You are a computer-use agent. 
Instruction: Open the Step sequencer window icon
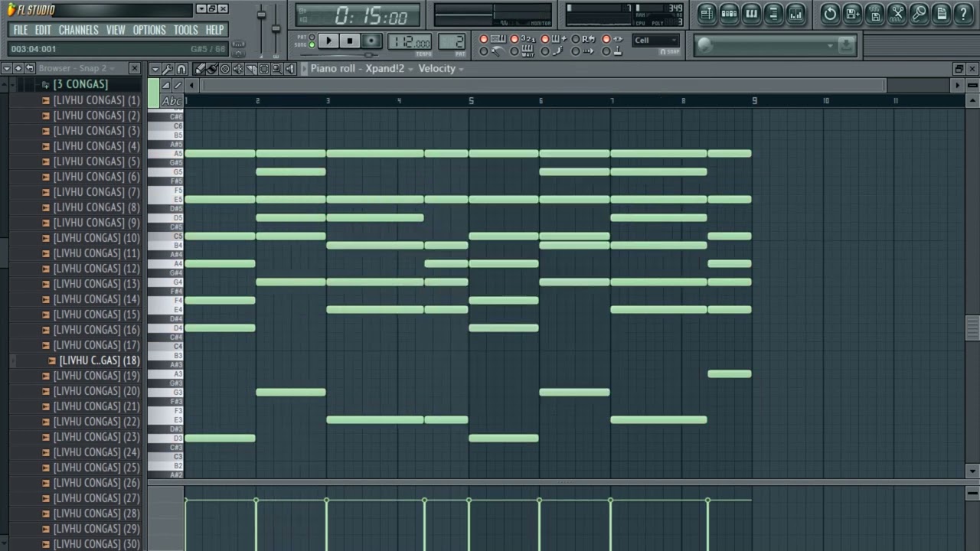(x=729, y=14)
